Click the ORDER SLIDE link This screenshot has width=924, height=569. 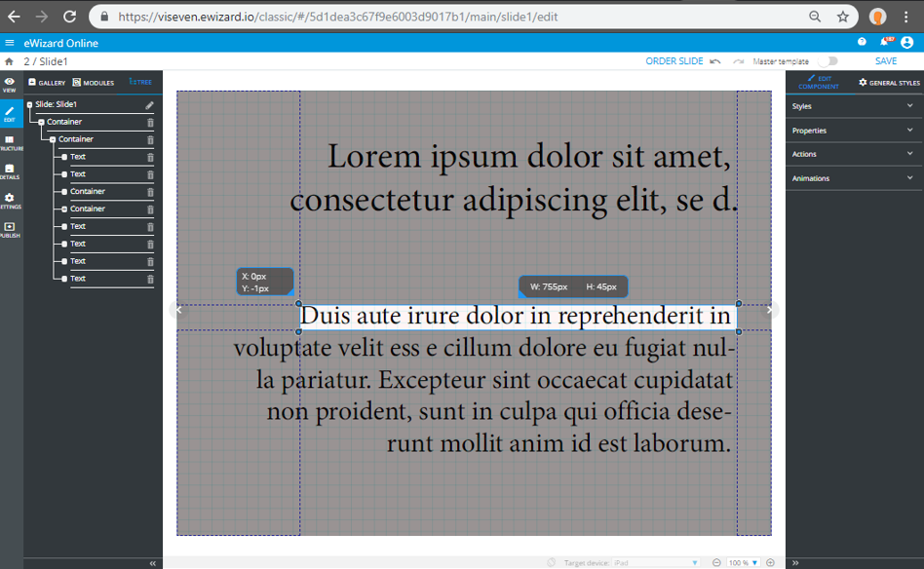pyautogui.click(x=674, y=61)
